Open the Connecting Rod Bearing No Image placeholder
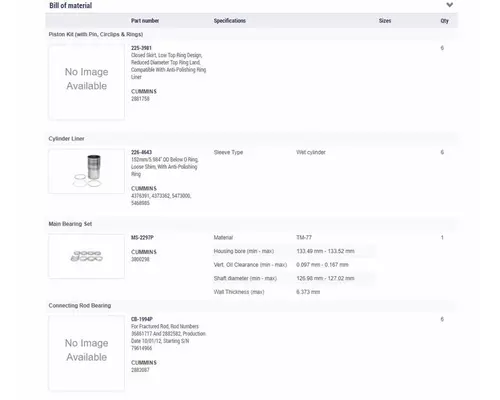The width and height of the screenshot is (500, 400). 87,353
